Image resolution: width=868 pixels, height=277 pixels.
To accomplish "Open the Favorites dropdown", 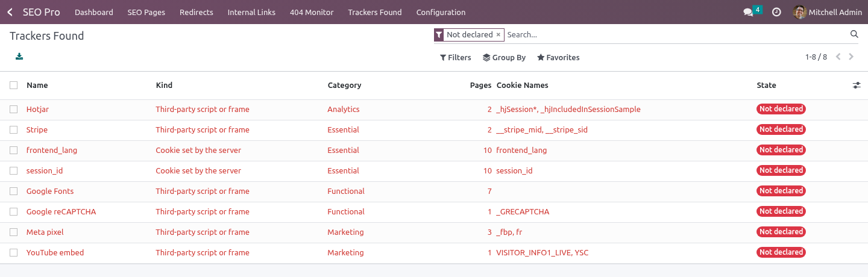I will [558, 58].
